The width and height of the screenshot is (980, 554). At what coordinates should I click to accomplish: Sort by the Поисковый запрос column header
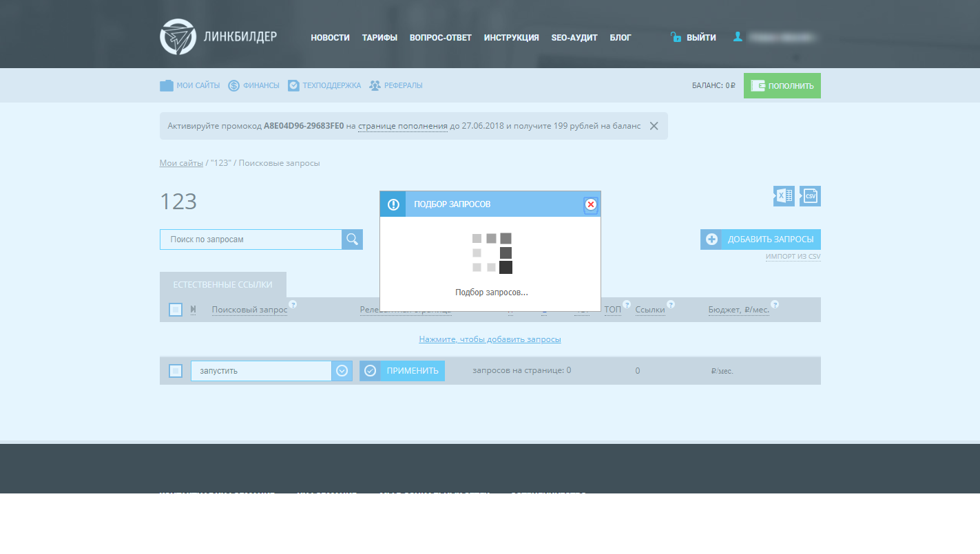pos(249,310)
